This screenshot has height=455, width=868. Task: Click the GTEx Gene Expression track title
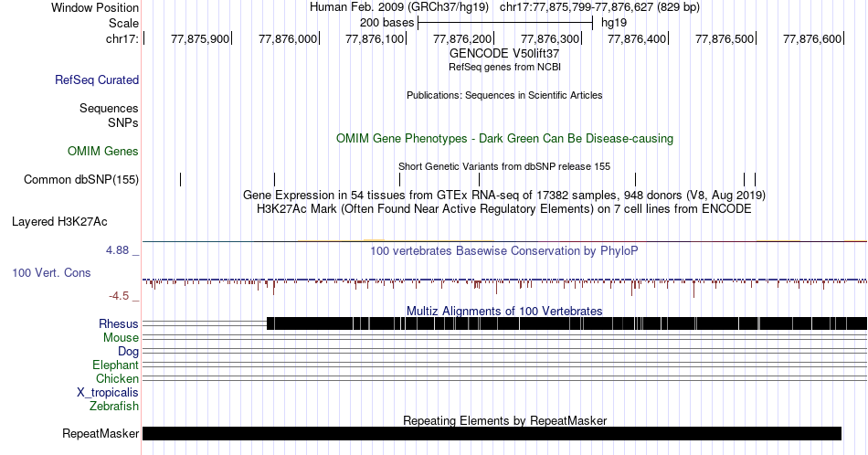coord(504,195)
